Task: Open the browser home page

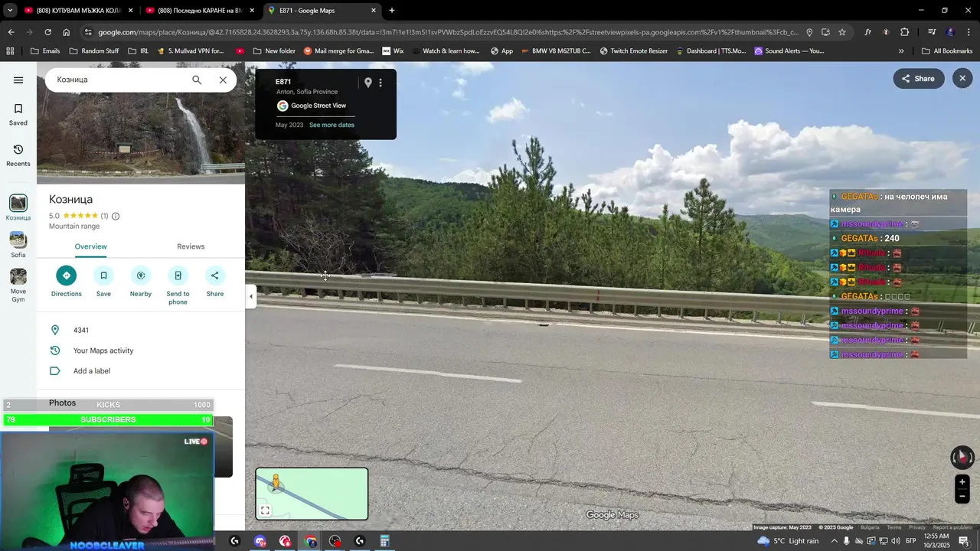Action: pos(66,32)
